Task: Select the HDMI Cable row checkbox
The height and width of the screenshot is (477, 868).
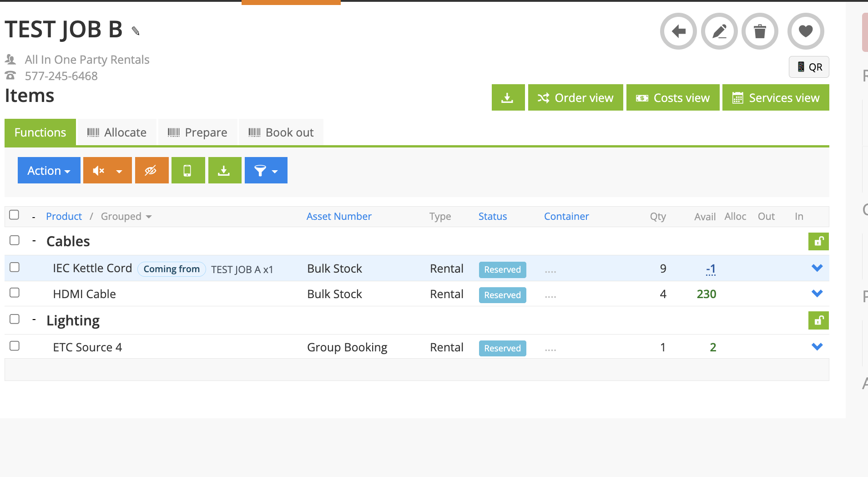Action: click(14, 293)
